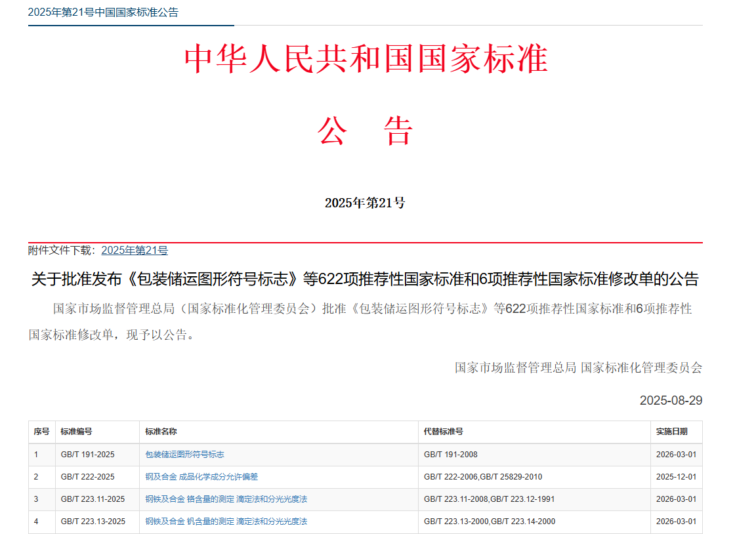Click implementation date 2025-12-01
This screenshot has width=756, height=534.
[x=676, y=477]
